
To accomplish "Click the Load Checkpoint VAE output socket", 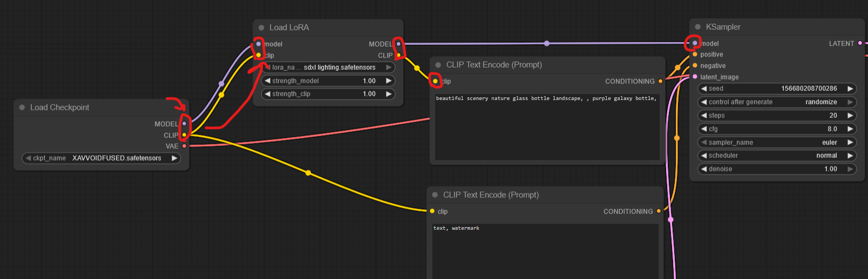I will 184,146.
